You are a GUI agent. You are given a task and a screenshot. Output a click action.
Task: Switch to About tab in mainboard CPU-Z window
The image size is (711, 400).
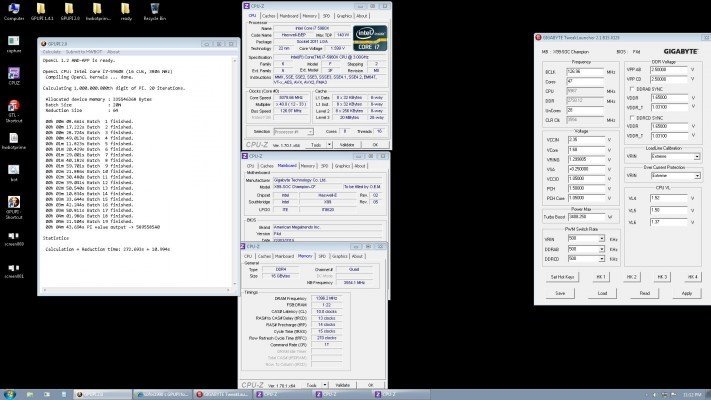pos(360,166)
